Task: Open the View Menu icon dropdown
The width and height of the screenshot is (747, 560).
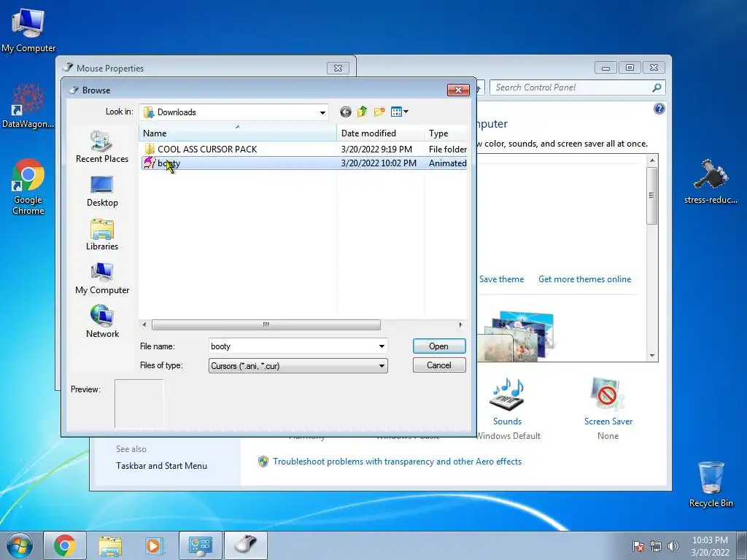Action: pos(399,112)
